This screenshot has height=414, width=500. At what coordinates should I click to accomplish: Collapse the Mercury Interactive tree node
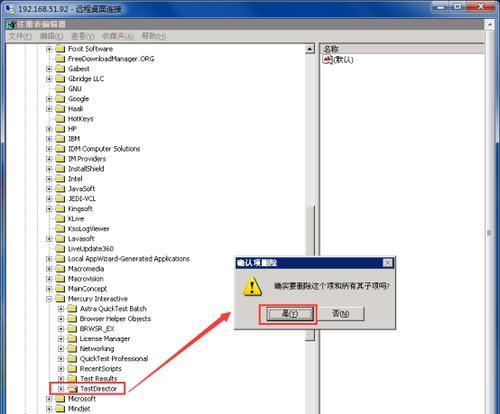coord(49,299)
